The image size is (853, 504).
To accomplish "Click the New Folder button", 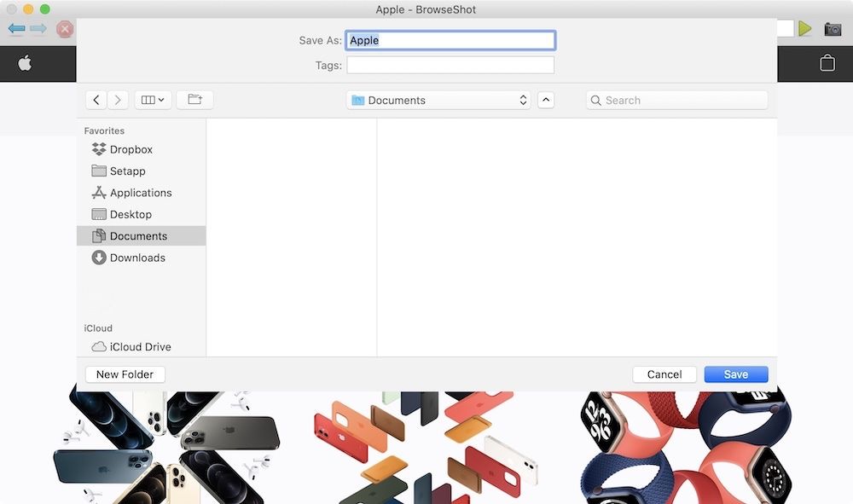I will [125, 374].
